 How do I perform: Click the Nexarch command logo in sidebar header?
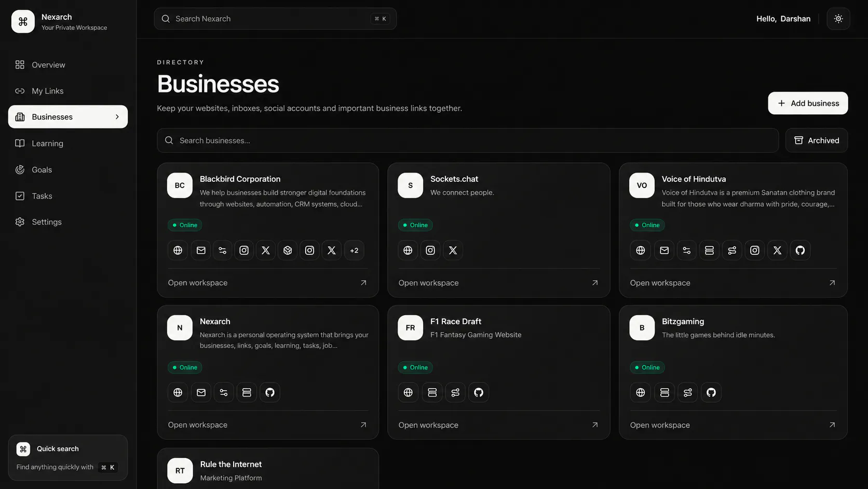pos(23,21)
